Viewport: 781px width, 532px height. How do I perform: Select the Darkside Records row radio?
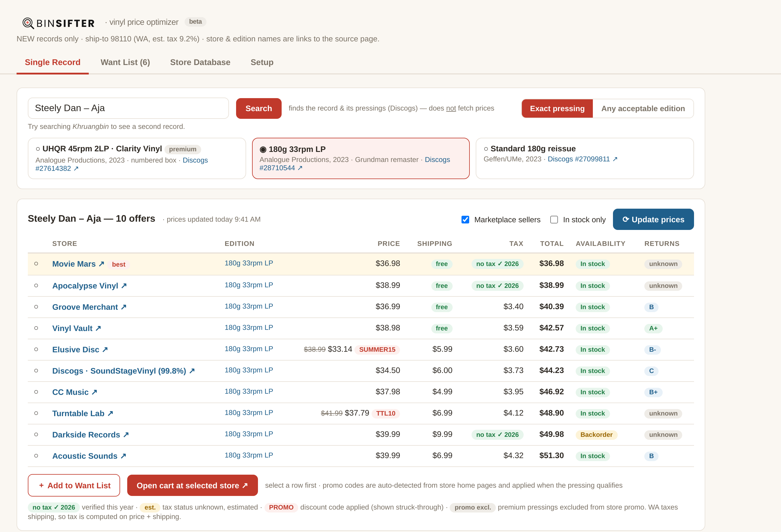pos(36,435)
